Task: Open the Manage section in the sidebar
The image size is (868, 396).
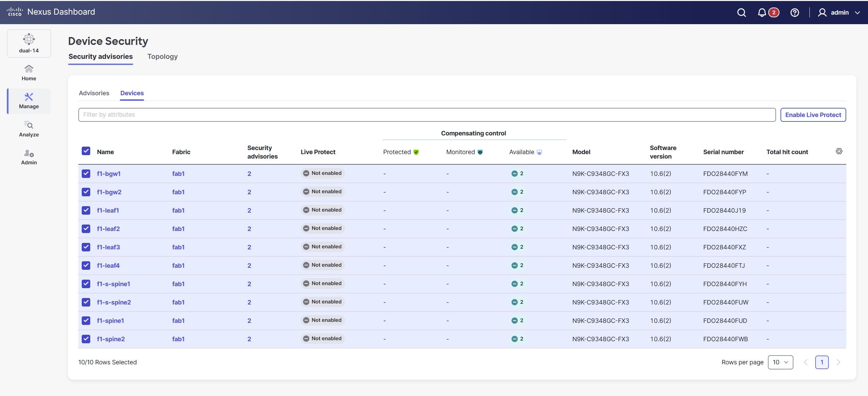Action: pyautogui.click(x=29, y=101)
